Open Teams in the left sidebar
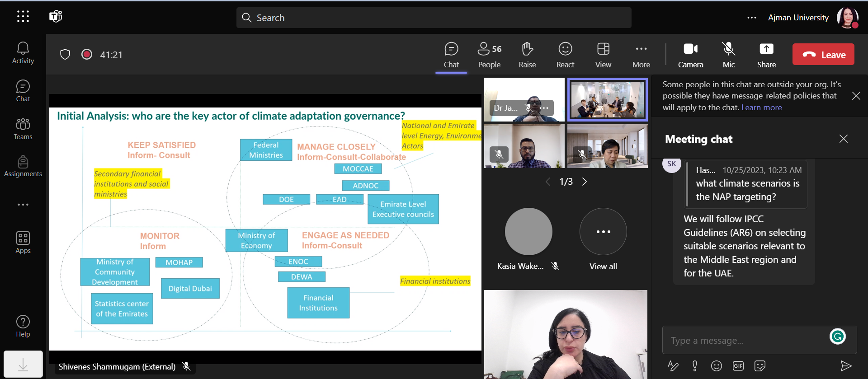Image resolution: width=868 pixels, height=379 pixels. coord(23,129)
